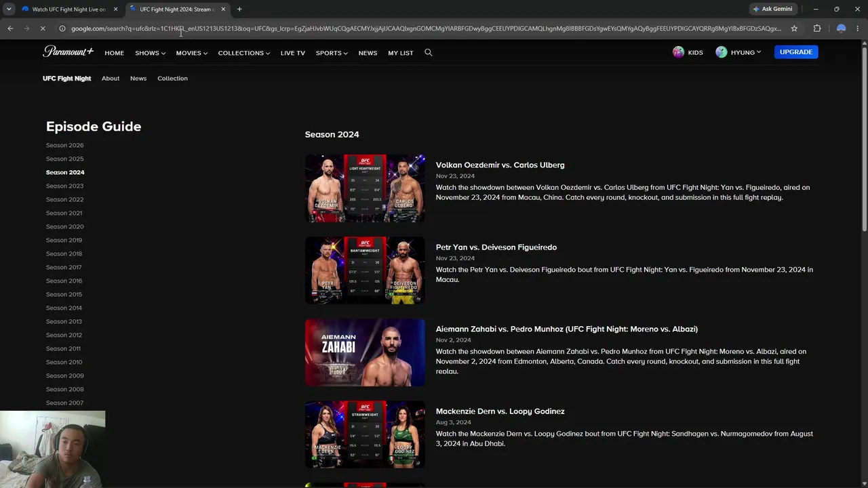Open LIVE TV in the navigation bar
Screen dimensions: 868x488
click(x=293, y=53)
